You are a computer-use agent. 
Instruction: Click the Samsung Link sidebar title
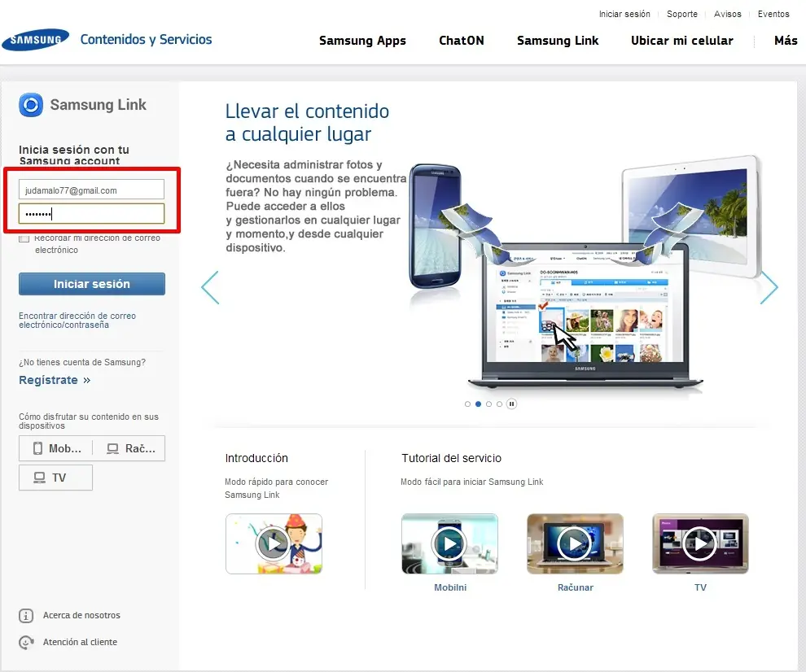(99, 105)
